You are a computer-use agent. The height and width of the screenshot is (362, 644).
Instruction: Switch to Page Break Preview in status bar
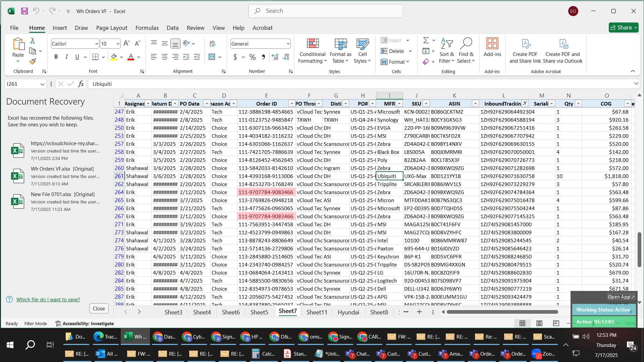click(556, 323)
